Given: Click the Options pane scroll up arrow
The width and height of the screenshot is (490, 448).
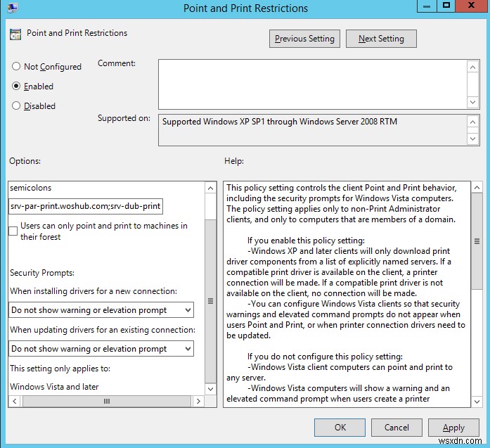Looking at the screenshot, I should 210,188.
